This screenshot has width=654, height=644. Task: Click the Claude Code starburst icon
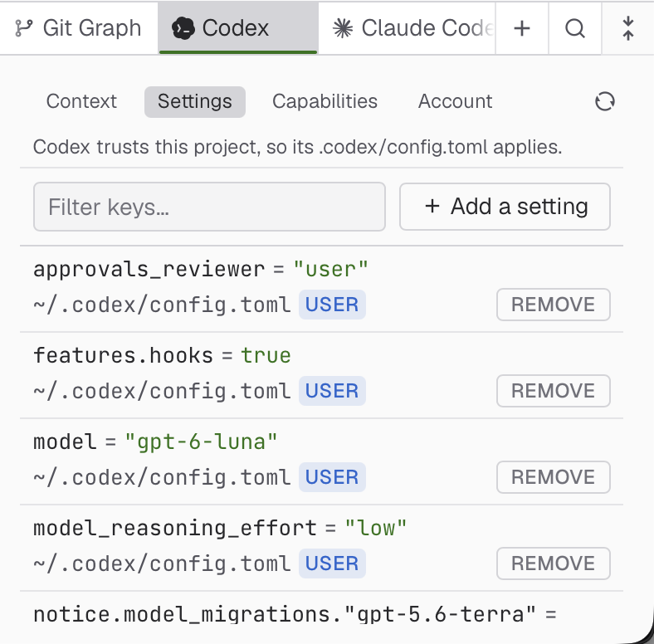(343, 28)
